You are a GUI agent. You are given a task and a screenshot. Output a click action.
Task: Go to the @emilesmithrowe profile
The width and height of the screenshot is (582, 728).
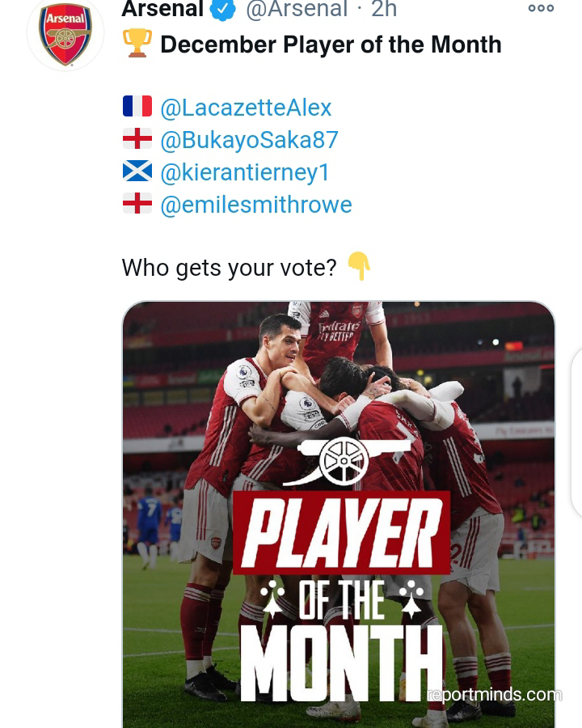(256, 205)
